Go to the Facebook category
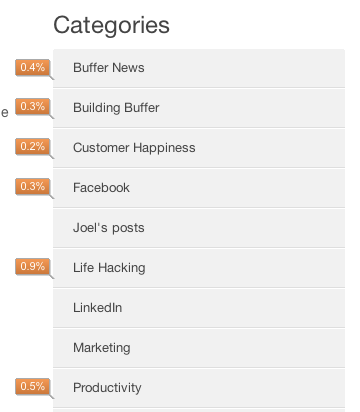Screen dimensions: 360x412 tap(199, 188)
